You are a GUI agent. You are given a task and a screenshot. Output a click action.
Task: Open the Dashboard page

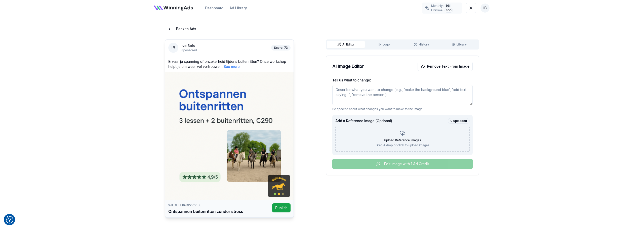pyautogui.click(x=214, y=8)
